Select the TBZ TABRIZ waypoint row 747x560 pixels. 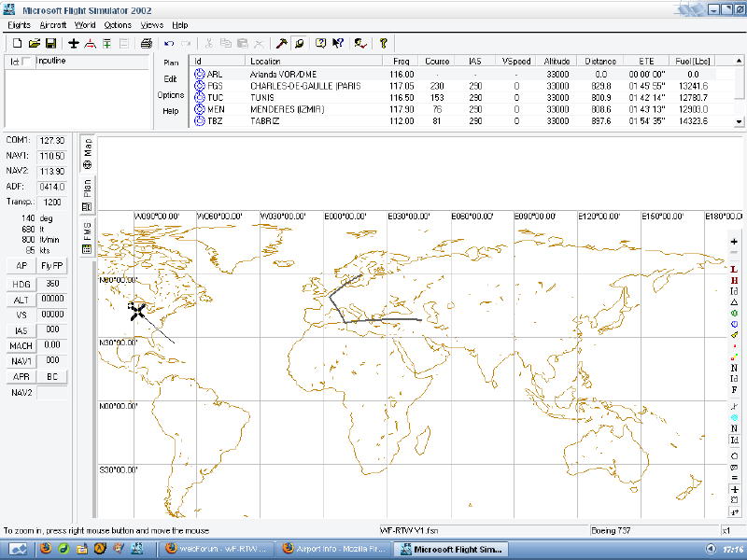(455, 121)
